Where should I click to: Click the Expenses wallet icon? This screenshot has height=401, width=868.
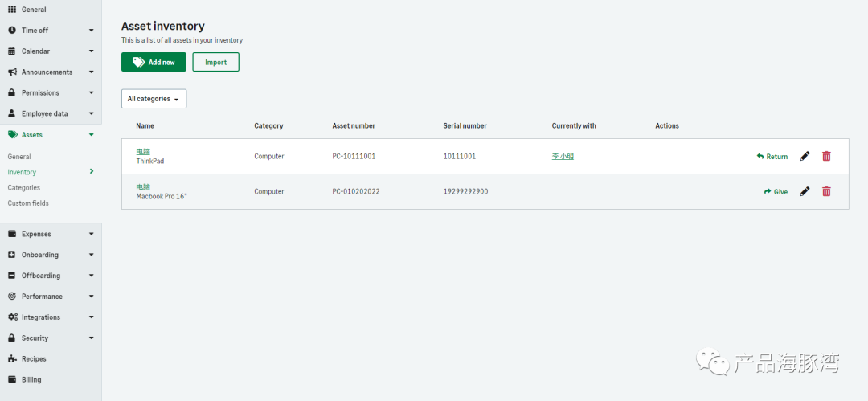tap(12, 234)
